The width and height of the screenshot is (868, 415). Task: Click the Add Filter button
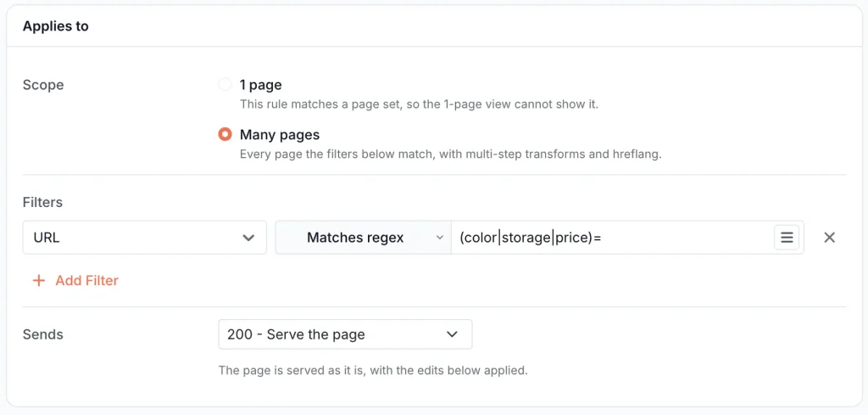(75, 281)
